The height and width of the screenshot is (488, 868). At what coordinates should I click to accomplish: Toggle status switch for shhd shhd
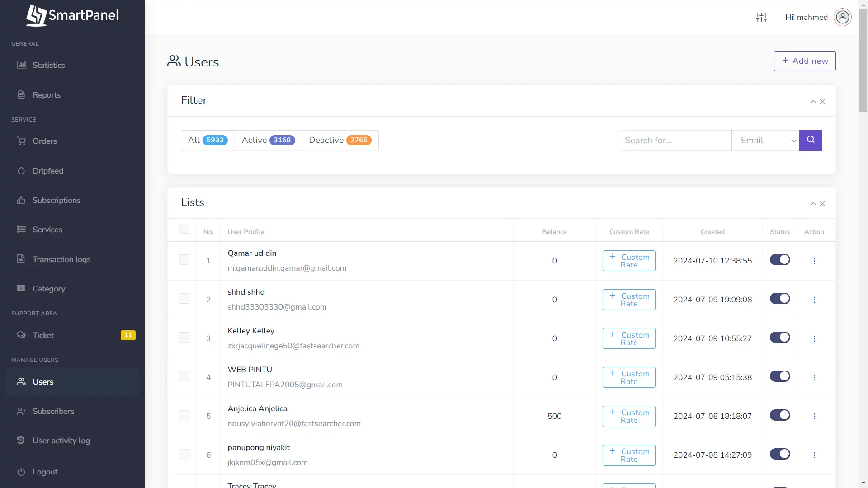point(780,299)
